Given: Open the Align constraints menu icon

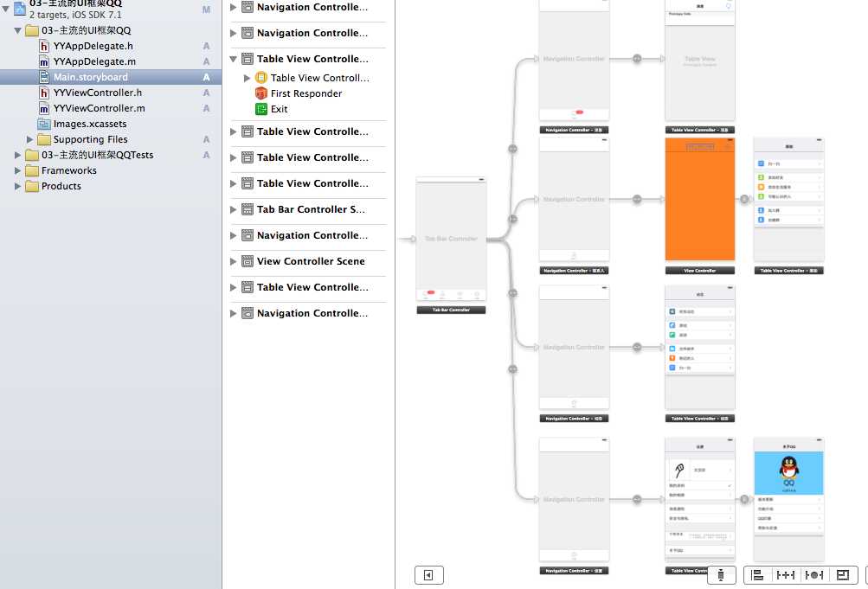Looking at the screenshot, I should 756,575.
